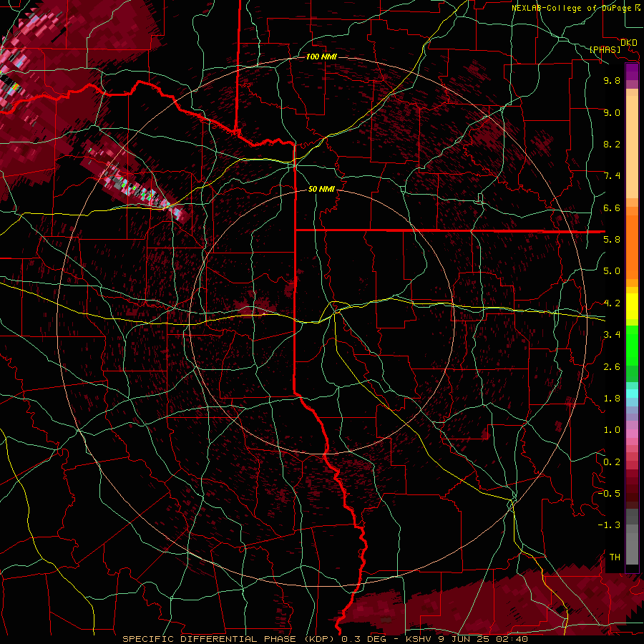Click the 6.6 value on the scale
This screenshot has width=644, height=644.
[612, 208]
